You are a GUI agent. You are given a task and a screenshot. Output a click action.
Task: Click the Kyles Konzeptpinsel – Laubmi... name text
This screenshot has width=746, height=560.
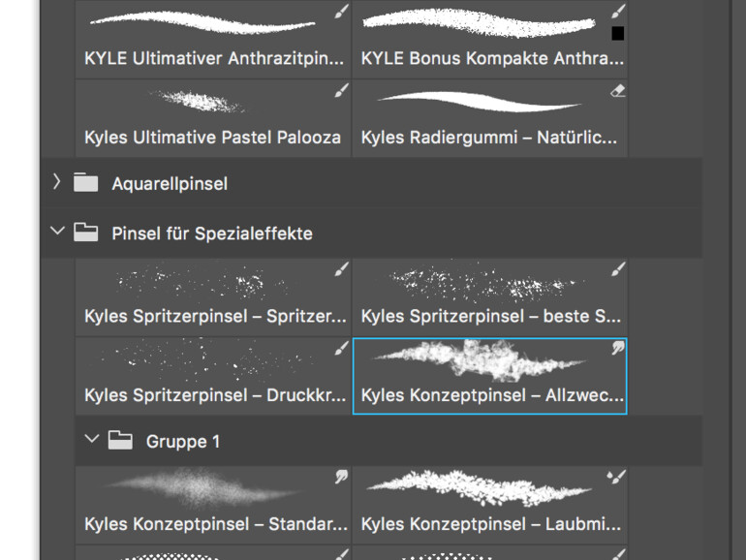(491, 524)
